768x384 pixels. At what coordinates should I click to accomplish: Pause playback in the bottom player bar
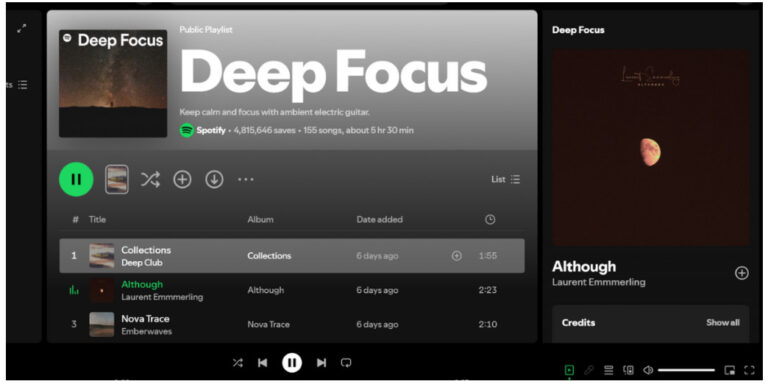coord(292,363)
